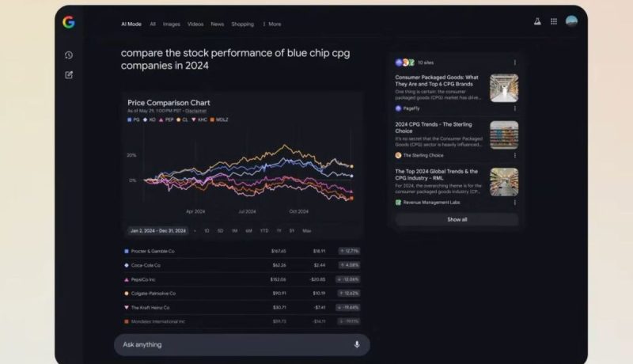Image resolution: width=633 pixels, height=364 pixels.
Task: Click the Mondelez International Inc name
Action: click(x=157, y=321)
